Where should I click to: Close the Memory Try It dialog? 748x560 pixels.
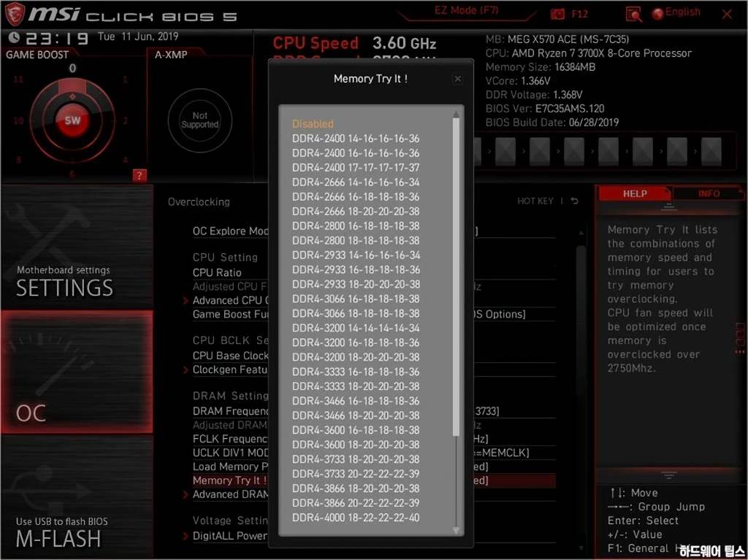click(457, 79)
